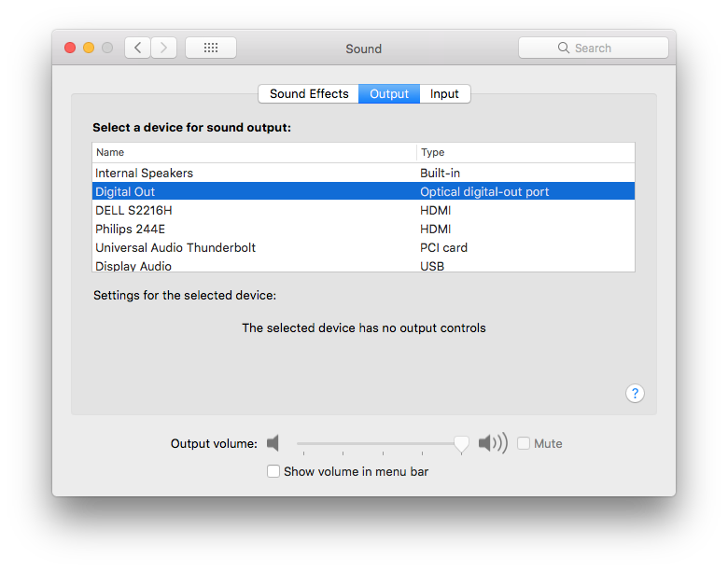Screen dimensions: 728x571
Task: Click the low volume speaker icon
Action: point(273,443)
